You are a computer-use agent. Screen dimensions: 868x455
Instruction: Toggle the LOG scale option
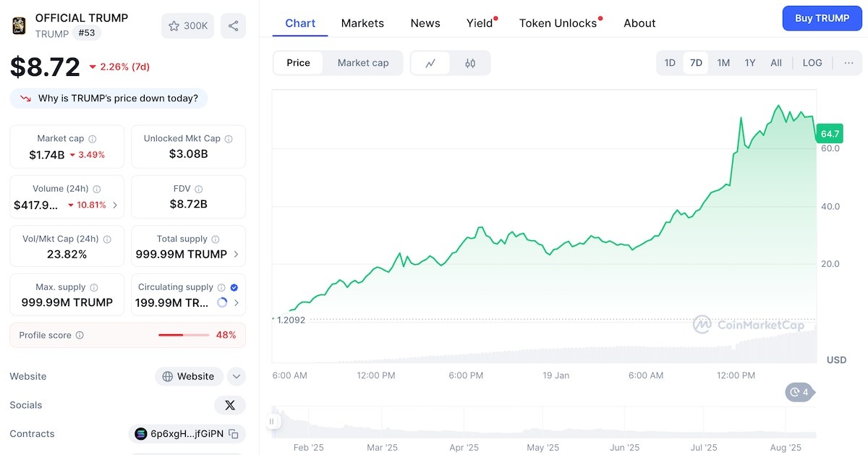(x=812, y=63)
